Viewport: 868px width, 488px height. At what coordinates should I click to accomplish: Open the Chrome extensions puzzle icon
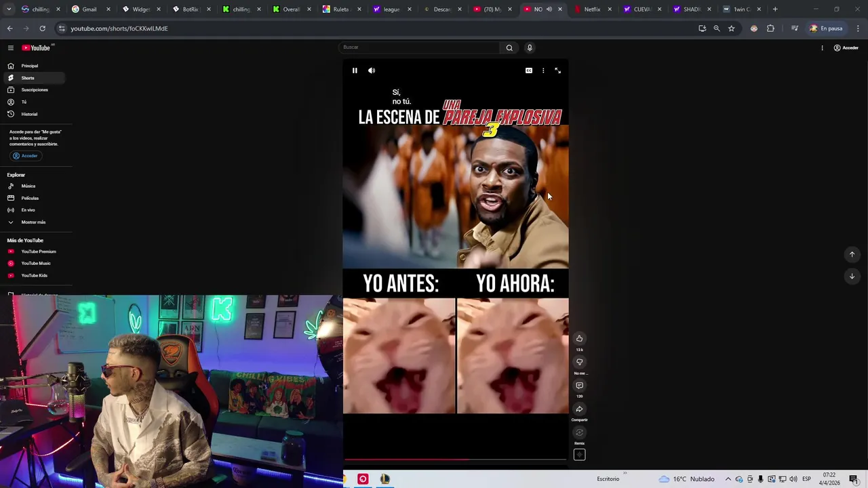pos(770,28)
